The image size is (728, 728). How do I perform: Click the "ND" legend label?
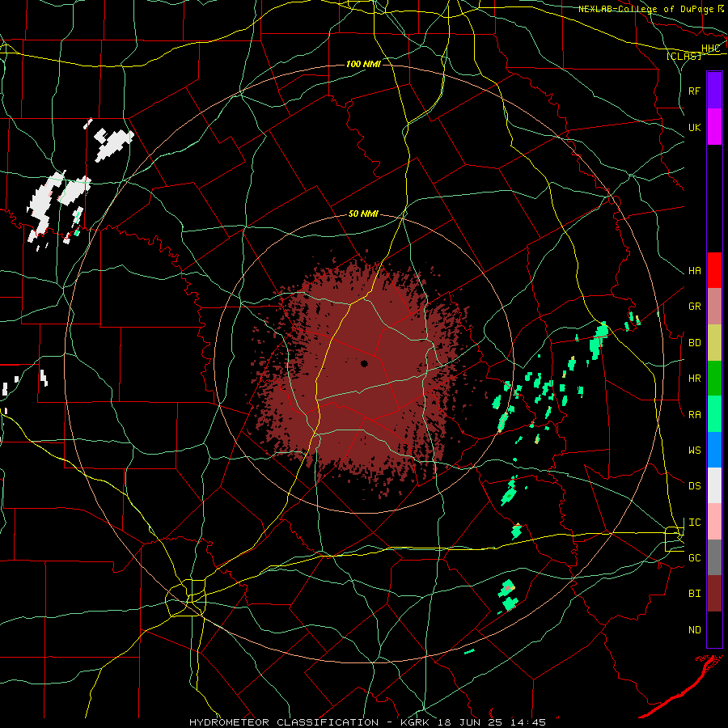click(x=694, y=630)
